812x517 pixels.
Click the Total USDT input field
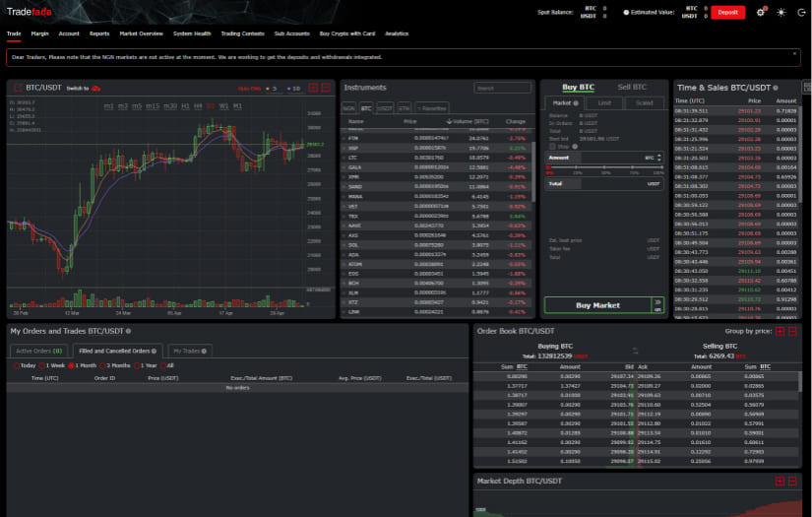point(604,184)
